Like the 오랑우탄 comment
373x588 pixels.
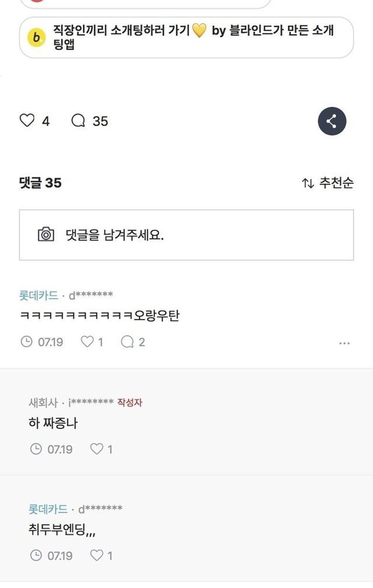click(87, 342)
